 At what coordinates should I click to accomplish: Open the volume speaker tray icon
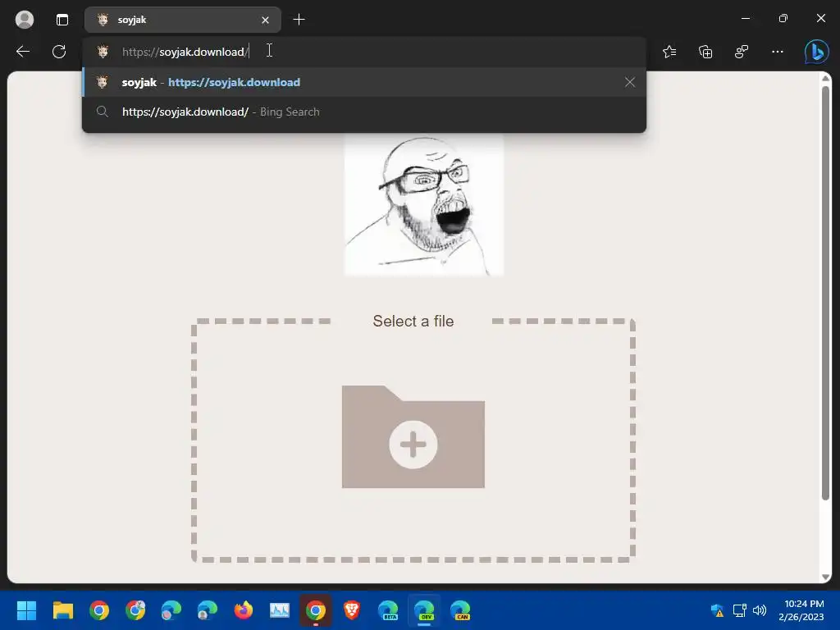[x=760, y=610]
